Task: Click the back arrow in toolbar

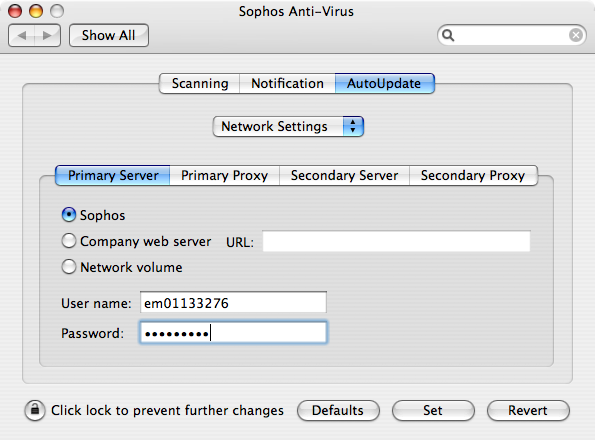Action: [22, 36]
